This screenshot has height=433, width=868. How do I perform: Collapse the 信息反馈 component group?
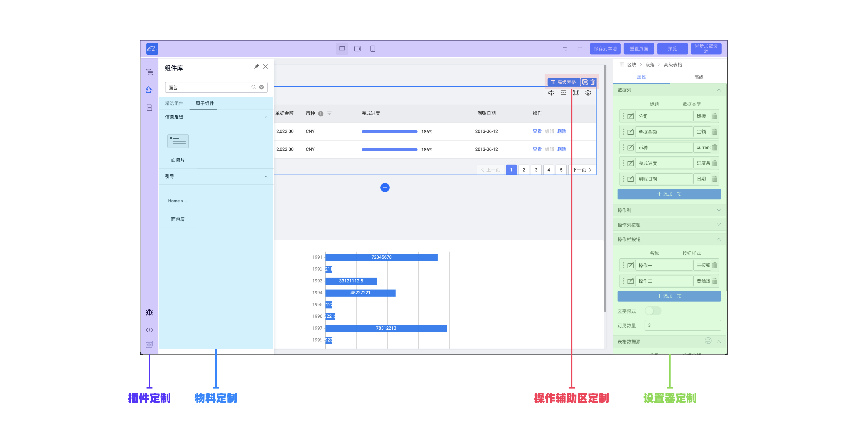266,117
